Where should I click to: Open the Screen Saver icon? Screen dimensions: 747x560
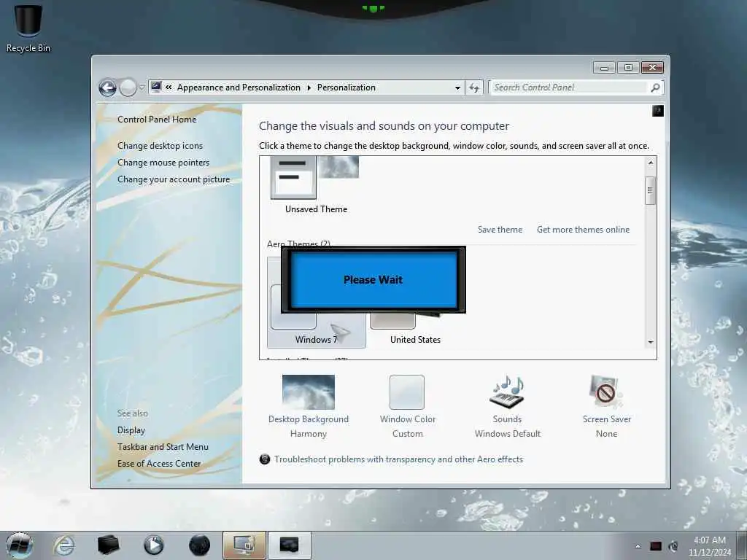[605, 392]
